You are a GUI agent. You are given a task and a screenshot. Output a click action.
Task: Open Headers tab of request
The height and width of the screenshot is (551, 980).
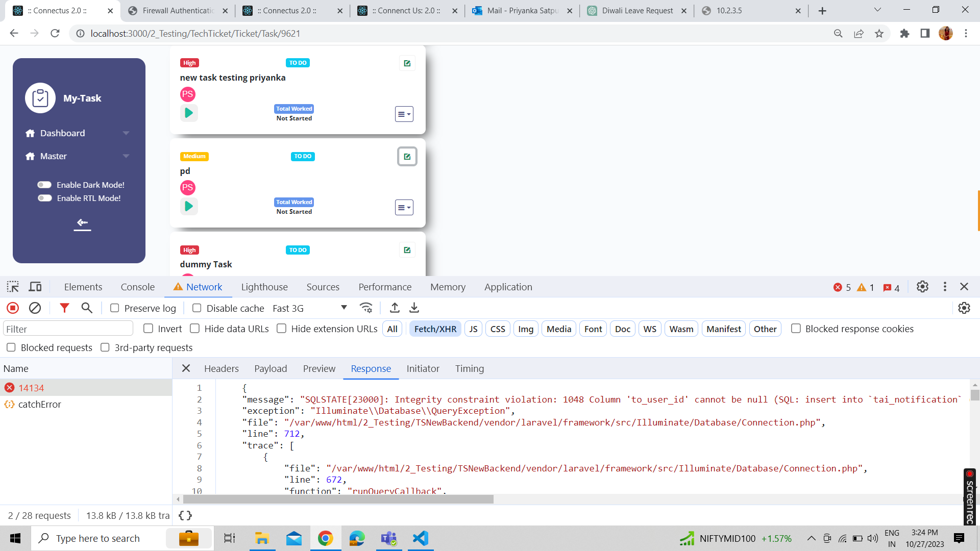coord(222,368)
